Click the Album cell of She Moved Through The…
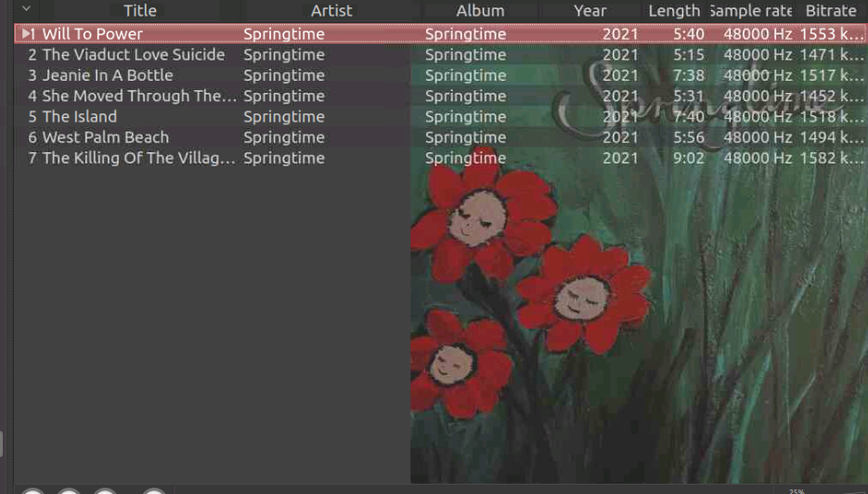The width and height of the screenshot is (868, 494). pyautogui.click(x=465, y=97)
